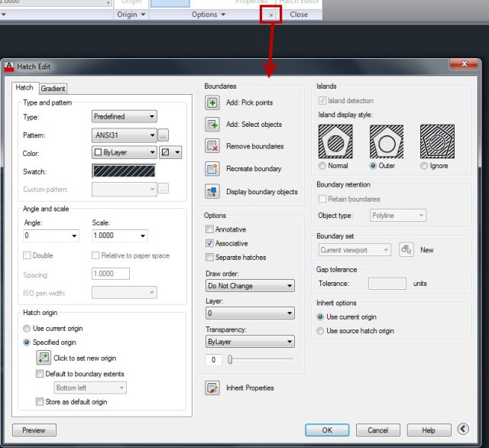Open Transparency dropdown showing ByLayer

coord(250,342)
